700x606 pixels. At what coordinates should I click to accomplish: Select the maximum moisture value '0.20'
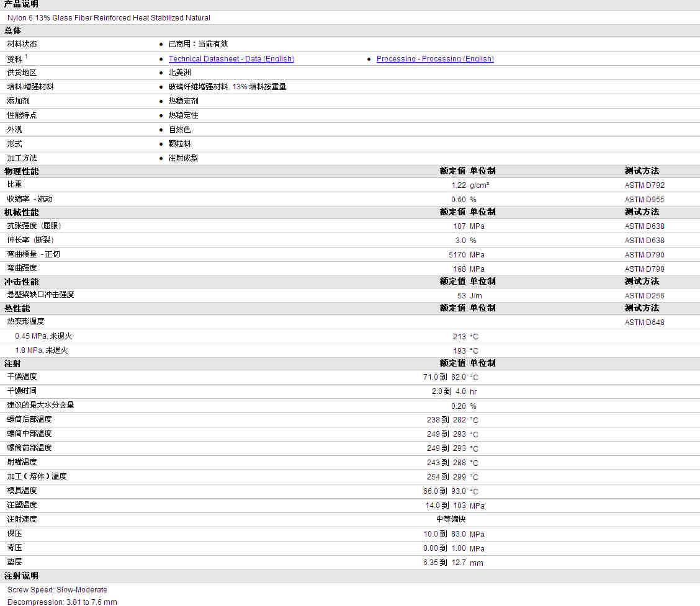(459, 406)
